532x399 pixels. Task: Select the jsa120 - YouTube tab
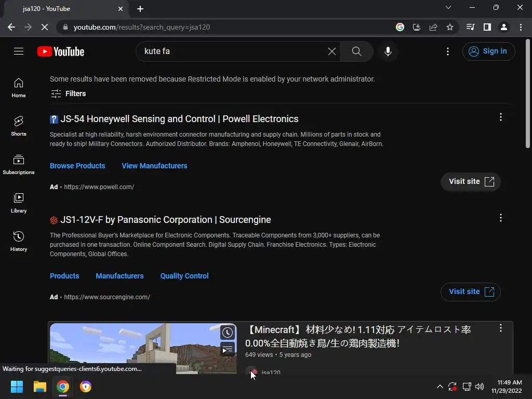pos(66,9)
